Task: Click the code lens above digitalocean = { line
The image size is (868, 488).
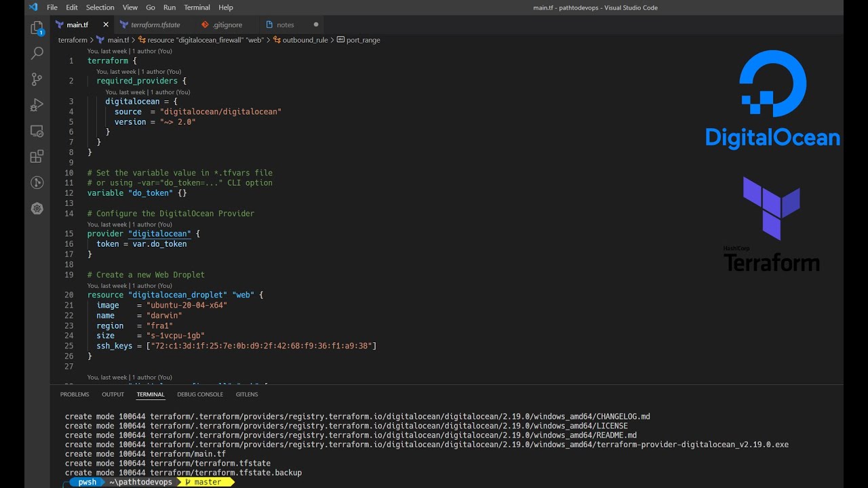Action: point(147,92)
